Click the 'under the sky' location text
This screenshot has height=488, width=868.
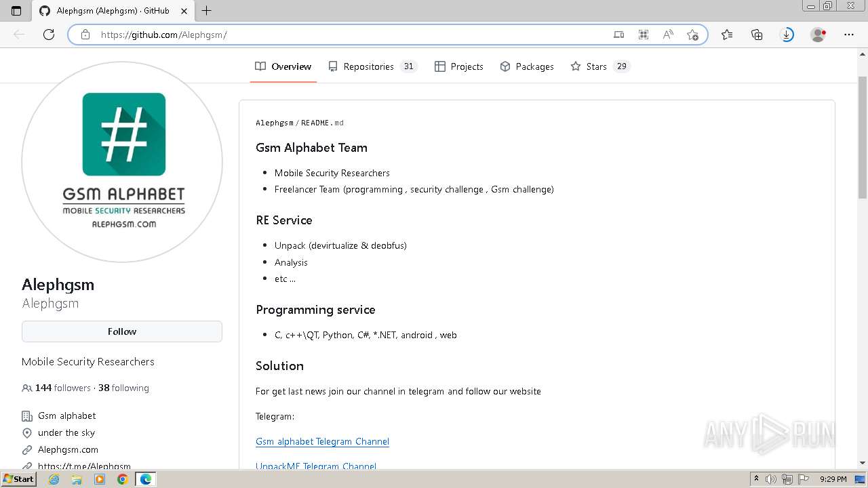pyautogui.click(x=66, y=432)
